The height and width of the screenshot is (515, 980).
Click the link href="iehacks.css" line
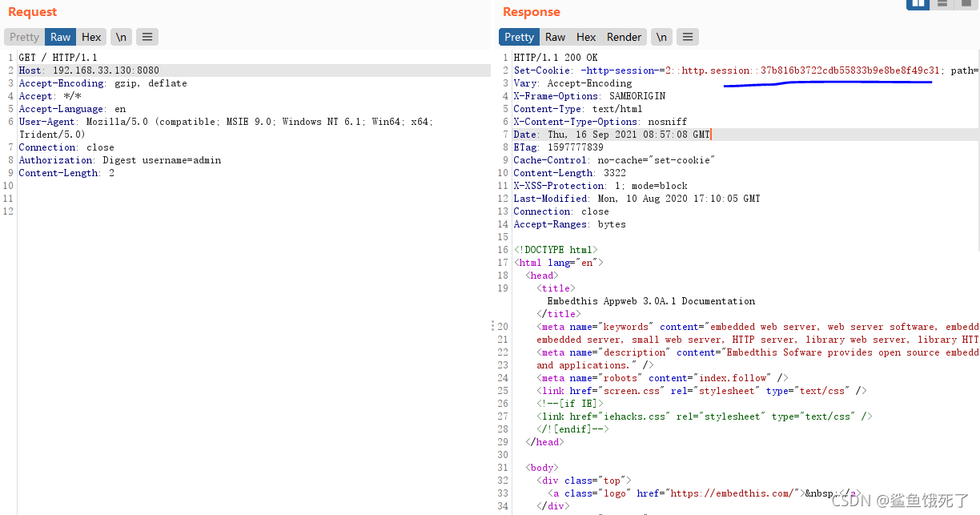point(705,416)
